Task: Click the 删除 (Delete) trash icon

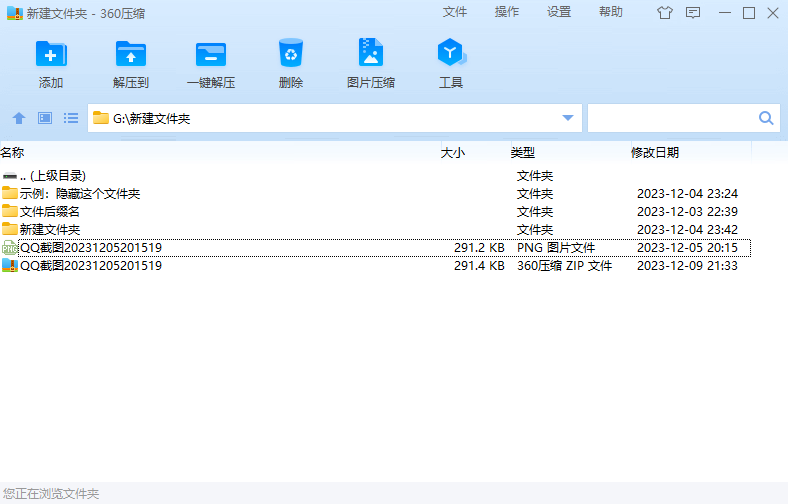Action: pos(291,53)
